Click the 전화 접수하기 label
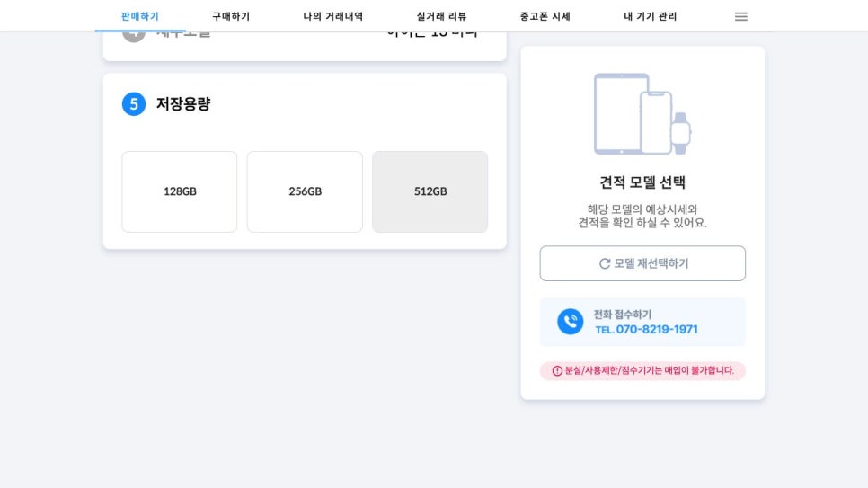 pos(622,315)
